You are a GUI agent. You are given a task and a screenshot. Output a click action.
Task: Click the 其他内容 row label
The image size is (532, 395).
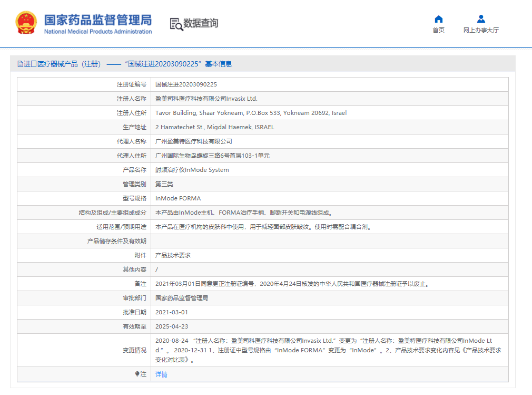coord(135,269)
